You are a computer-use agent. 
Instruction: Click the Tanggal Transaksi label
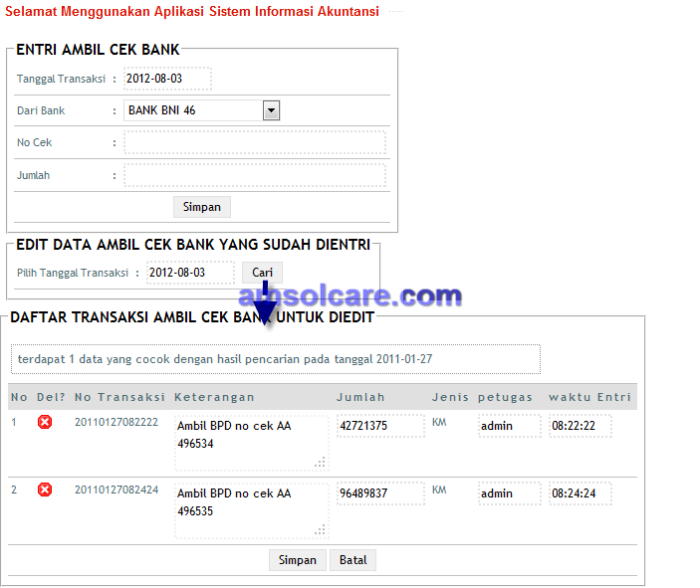61,79
